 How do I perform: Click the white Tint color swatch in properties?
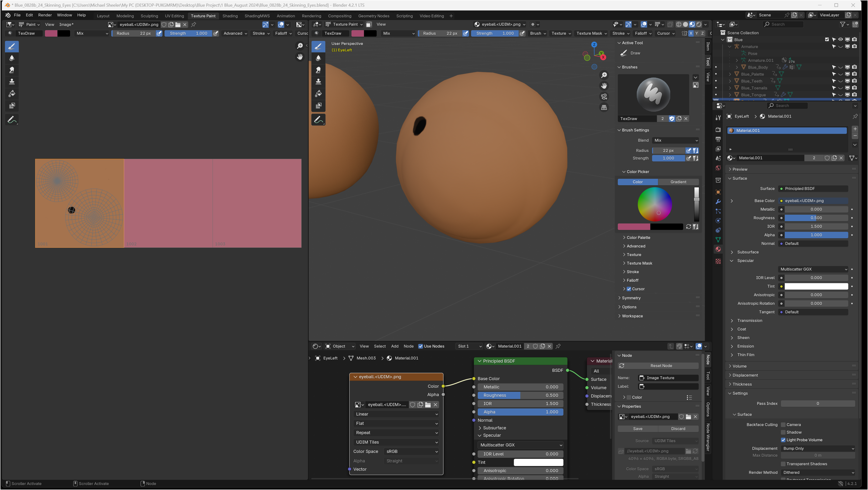click(x=816, y=286)
